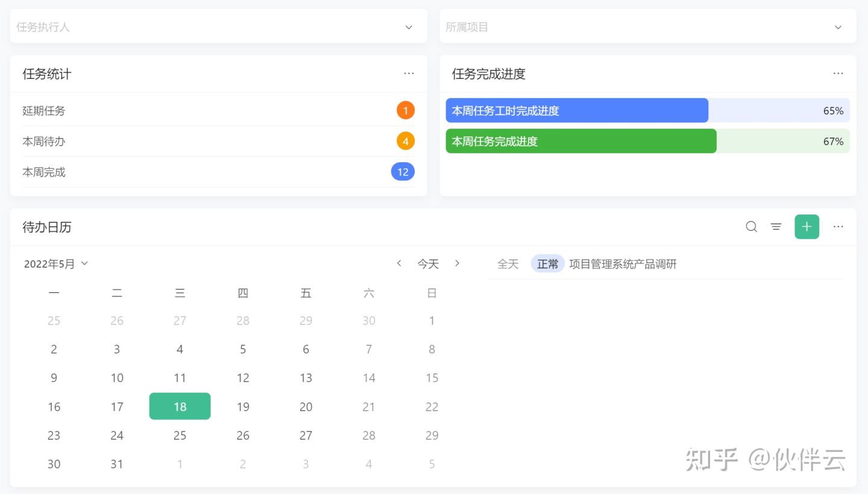The width and height of the screenshot is (868, 494).
Task: Open the 项目管理系统产品调研 task
Action: (623, 264)
